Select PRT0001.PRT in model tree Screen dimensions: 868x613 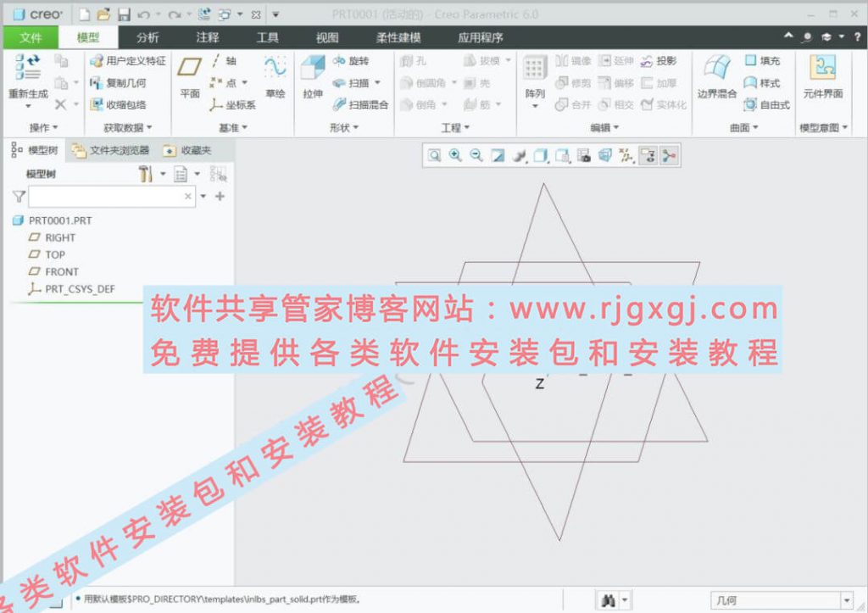coord(53,221)
